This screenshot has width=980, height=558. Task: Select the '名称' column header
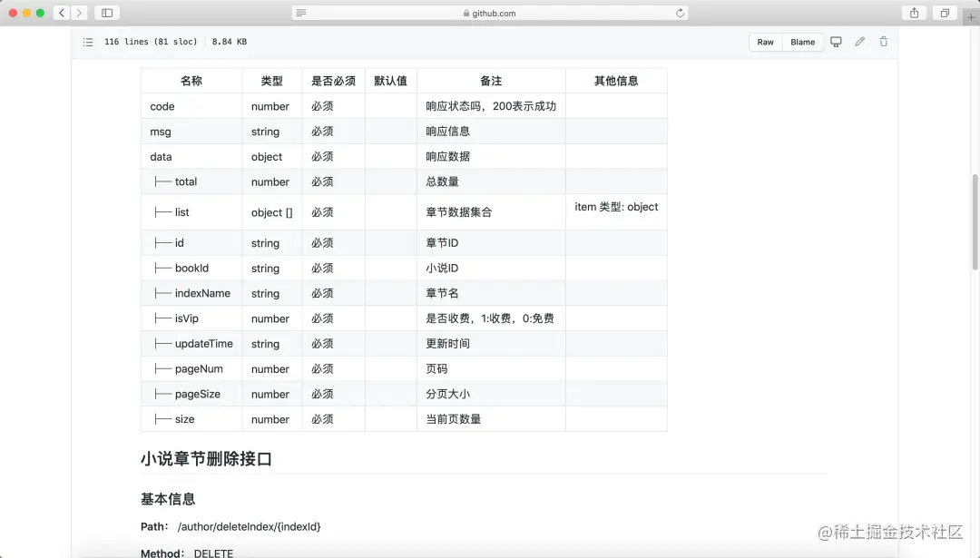click(x=191, y=81)
